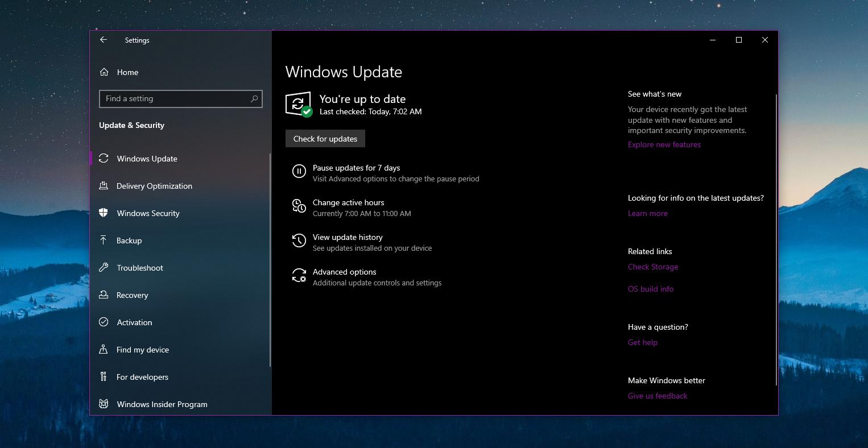The image size is (868, 448).
Task: Select For developers in the sidebar
Action: point(142,377)
